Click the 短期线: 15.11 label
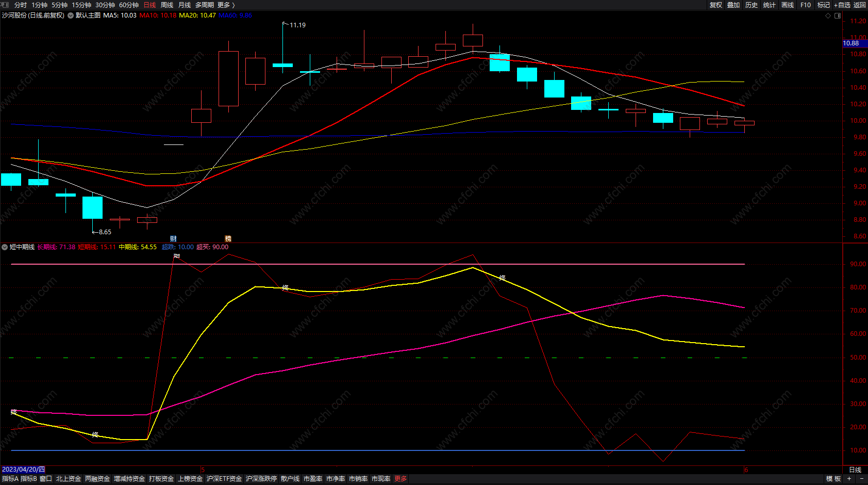Viewport: 868px width, 485px height. (97, 247)
